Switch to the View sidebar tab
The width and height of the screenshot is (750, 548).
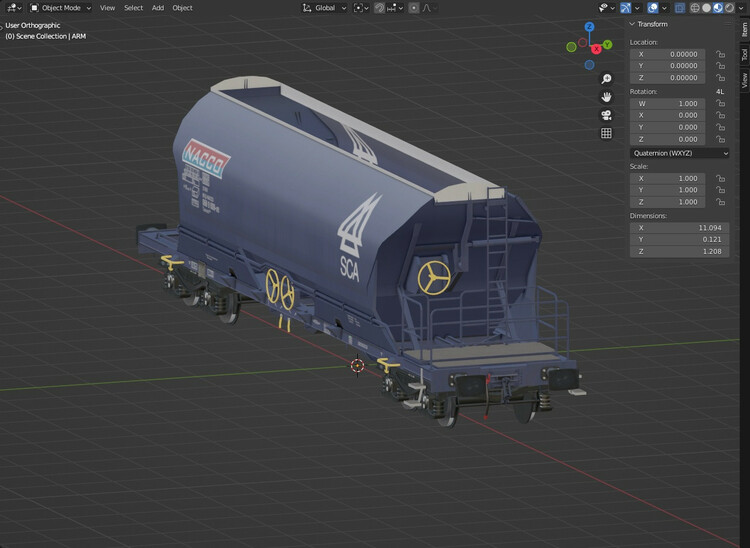click(744, 80)
